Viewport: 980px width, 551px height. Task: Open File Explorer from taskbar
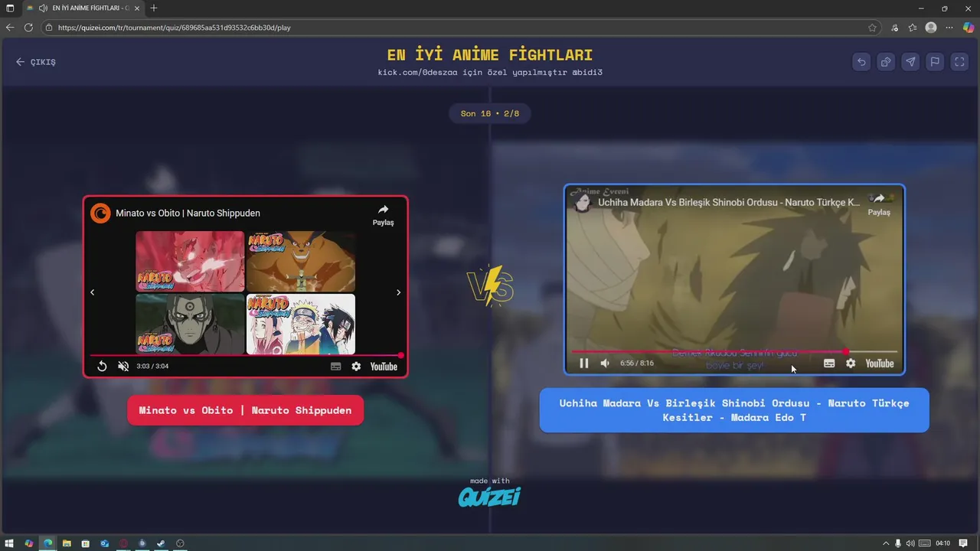(67, 543)
